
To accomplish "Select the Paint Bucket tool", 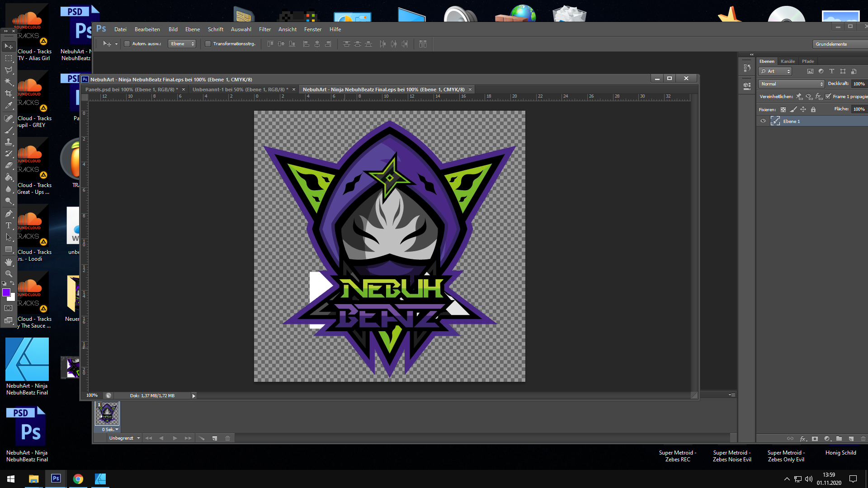I will 9,177.
